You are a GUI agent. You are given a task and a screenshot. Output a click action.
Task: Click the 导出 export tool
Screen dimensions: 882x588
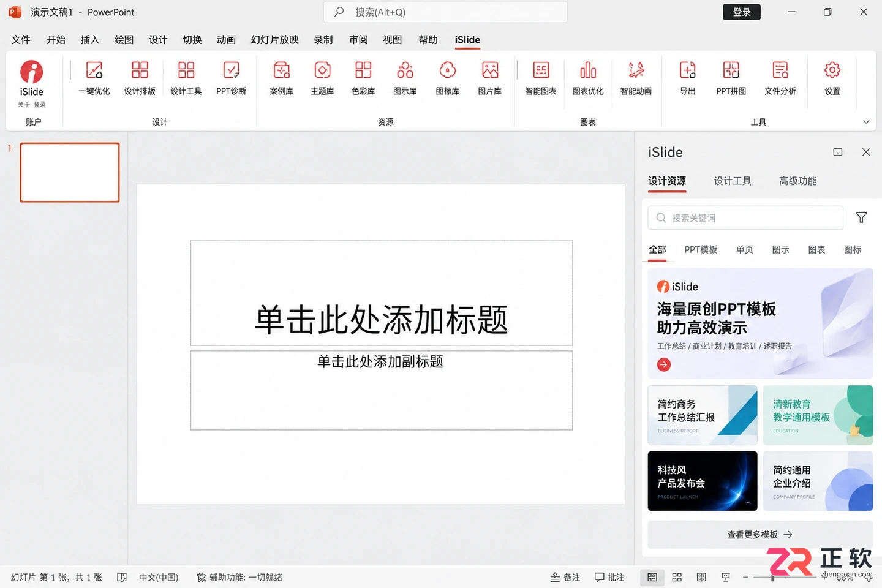click(x=688, y=78)
